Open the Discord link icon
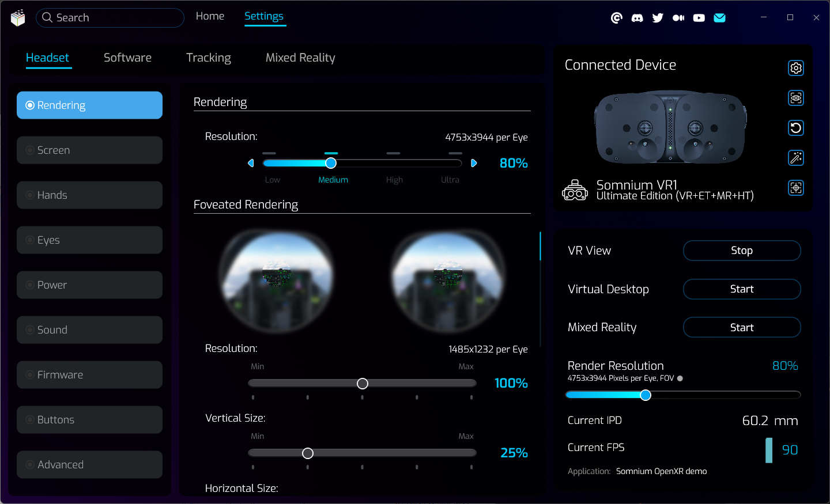The width and height of the screenshot is (830, 504). pos(637,18)
